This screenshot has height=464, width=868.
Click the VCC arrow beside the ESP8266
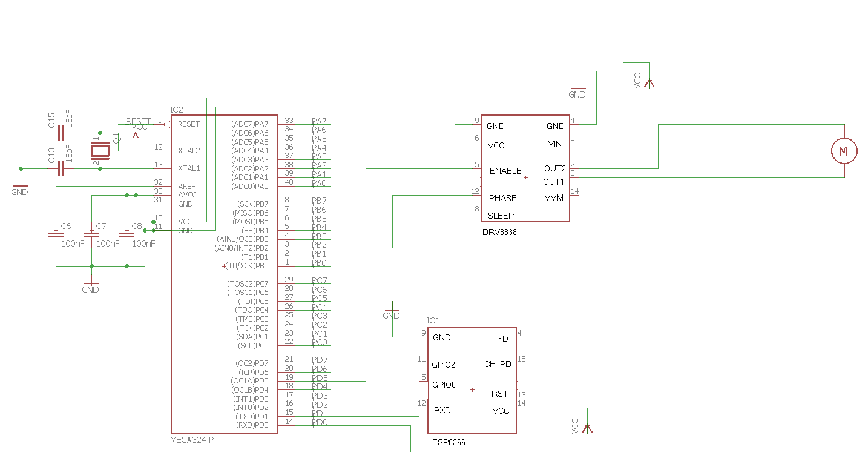pos(587,428)
